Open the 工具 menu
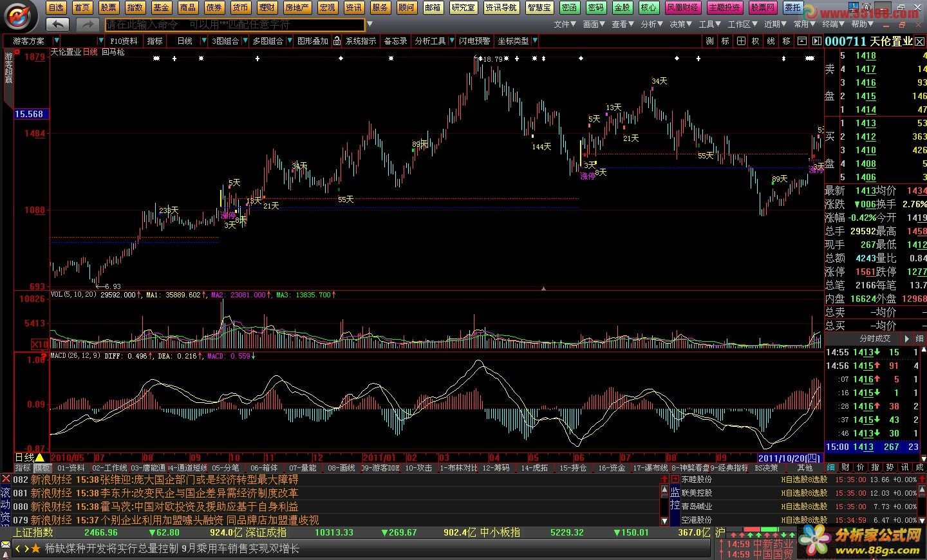The width and height of the screenshot is (927, 560). click(710, 24)
